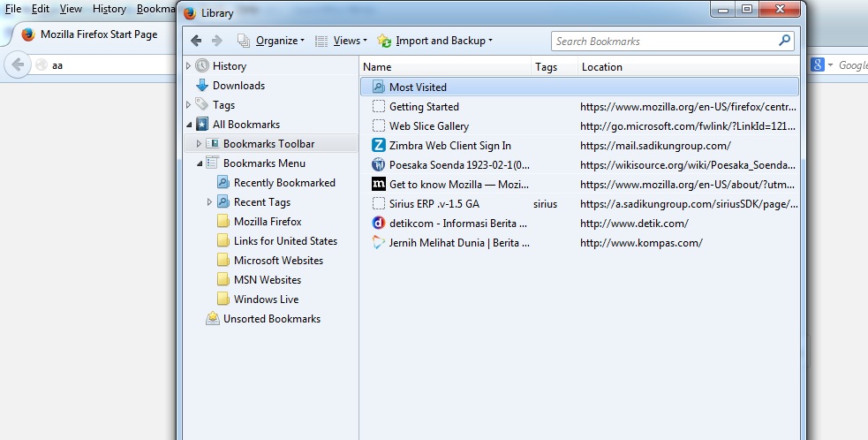Select the MSN Websites folder

coord(259,280)
